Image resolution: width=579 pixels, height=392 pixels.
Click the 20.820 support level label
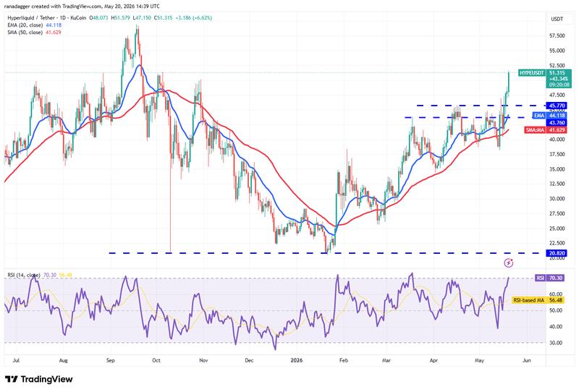click(557, 253)
